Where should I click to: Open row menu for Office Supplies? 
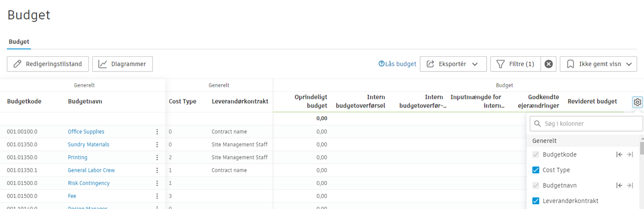pos(157,132)
